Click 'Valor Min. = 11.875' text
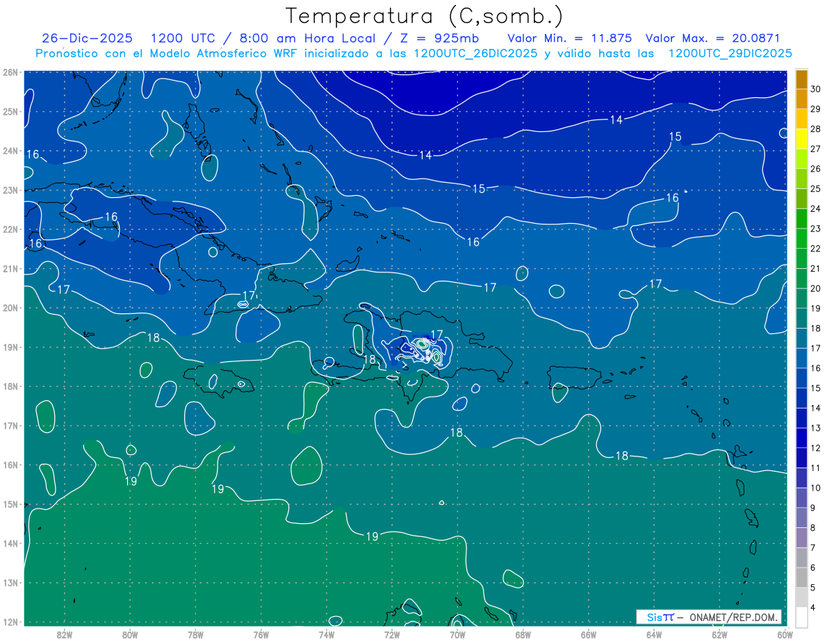Screen dimensions: 834x644 [570, 38]
